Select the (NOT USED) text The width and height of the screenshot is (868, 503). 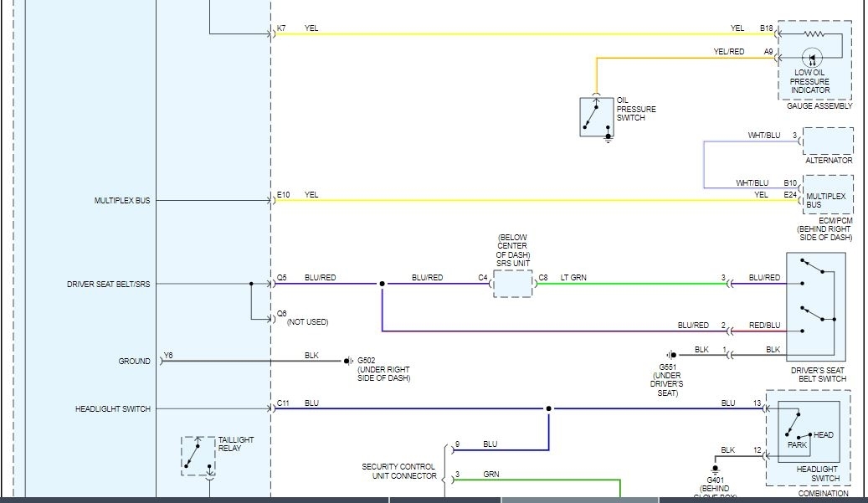[x=308, y=321]
